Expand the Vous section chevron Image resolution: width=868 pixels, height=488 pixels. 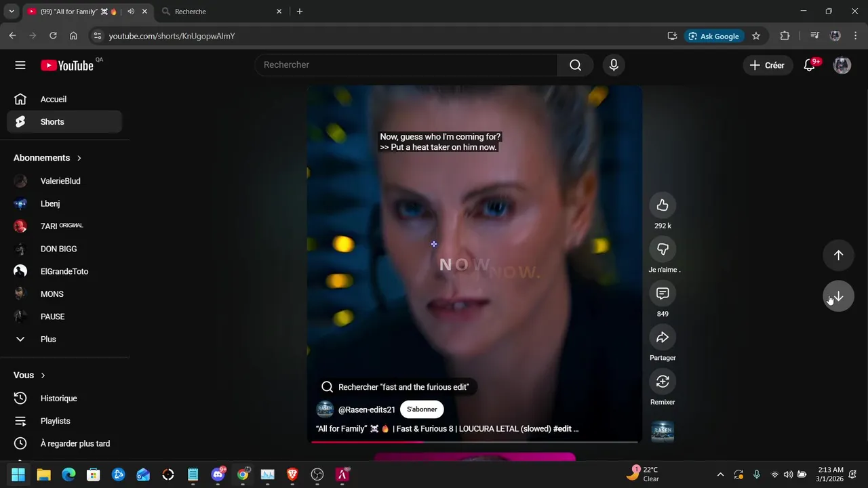pos(43,375)
